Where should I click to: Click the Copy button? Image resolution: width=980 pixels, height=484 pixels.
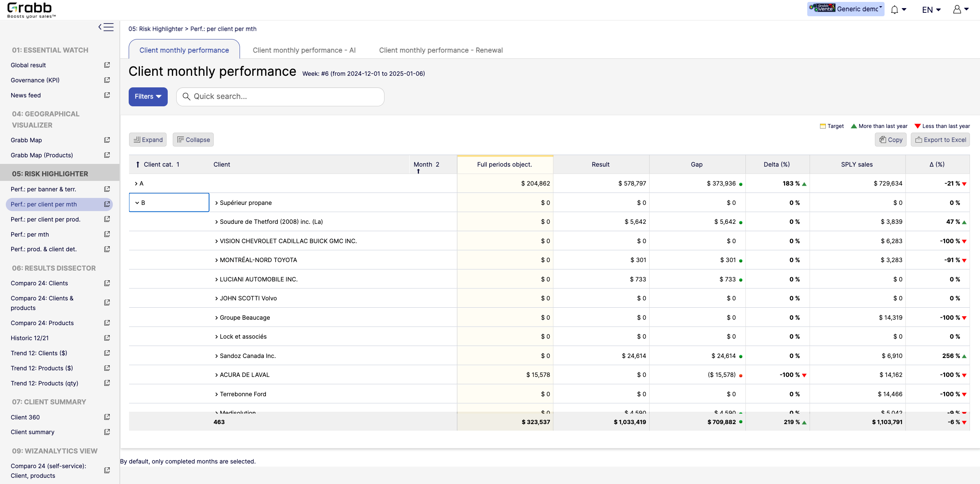coord(891,140)
